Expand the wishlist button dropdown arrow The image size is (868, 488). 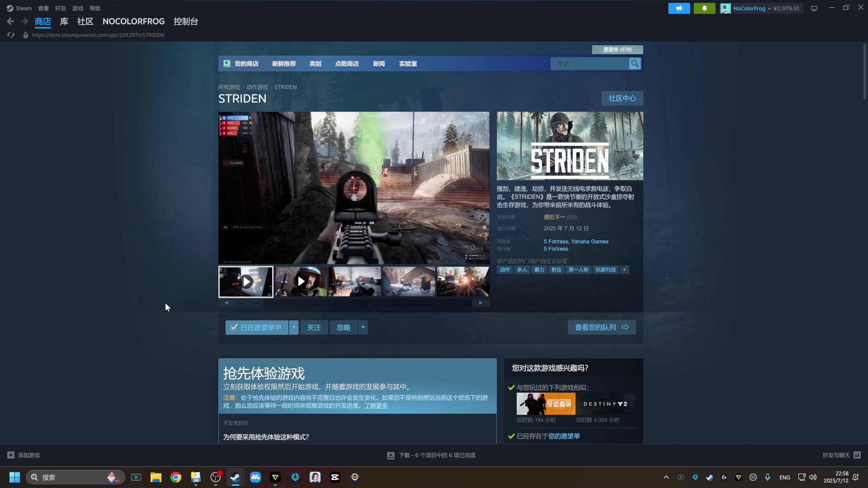[294, 328]
